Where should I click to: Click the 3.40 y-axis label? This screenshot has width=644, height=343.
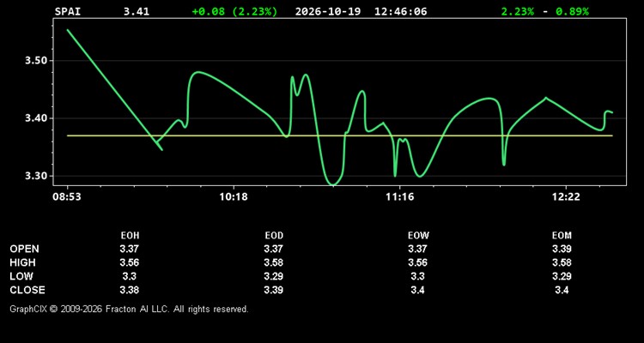(37, 118)
